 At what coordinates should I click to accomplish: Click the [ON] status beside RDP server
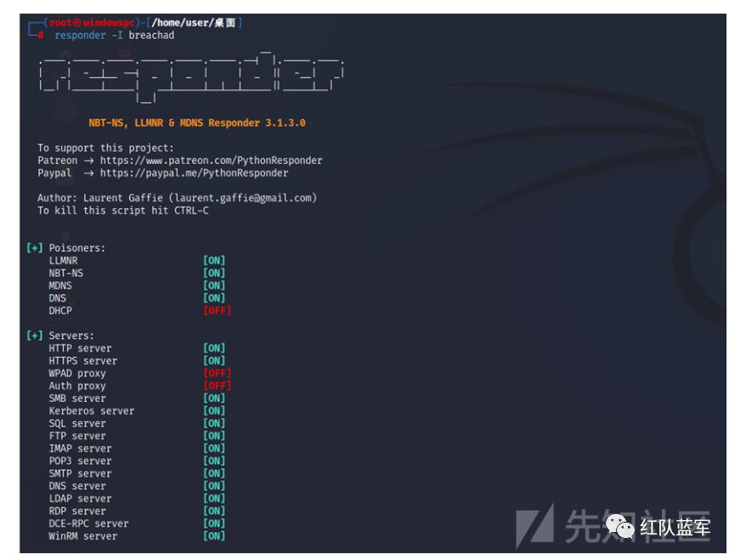point(214,512)
